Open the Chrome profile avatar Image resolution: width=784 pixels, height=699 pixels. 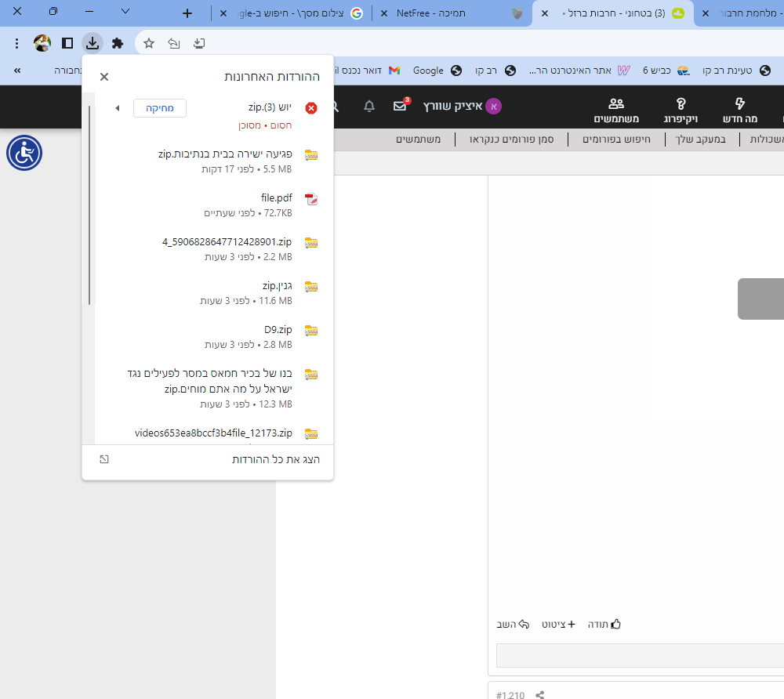pyautogui.click(x=42, y=43)
